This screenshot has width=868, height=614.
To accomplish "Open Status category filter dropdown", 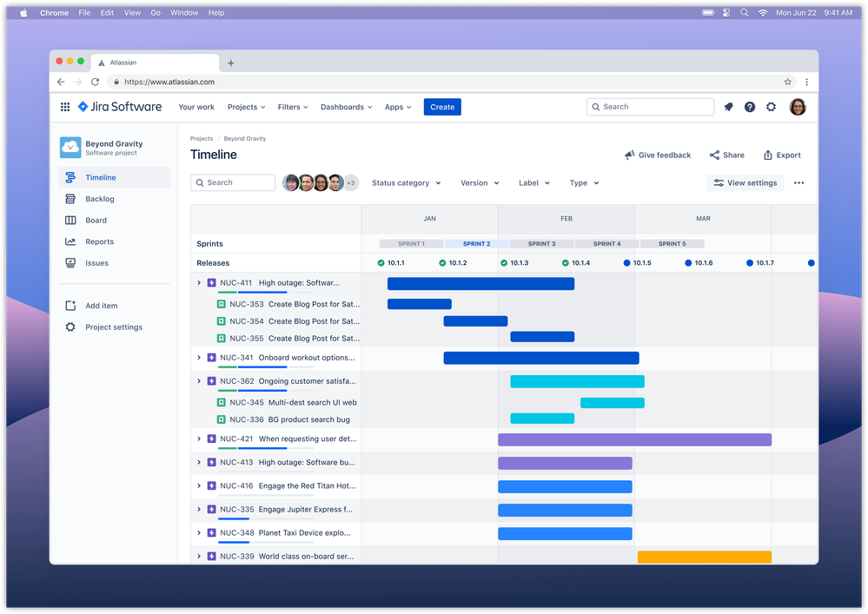I will (x=407, y=183).
